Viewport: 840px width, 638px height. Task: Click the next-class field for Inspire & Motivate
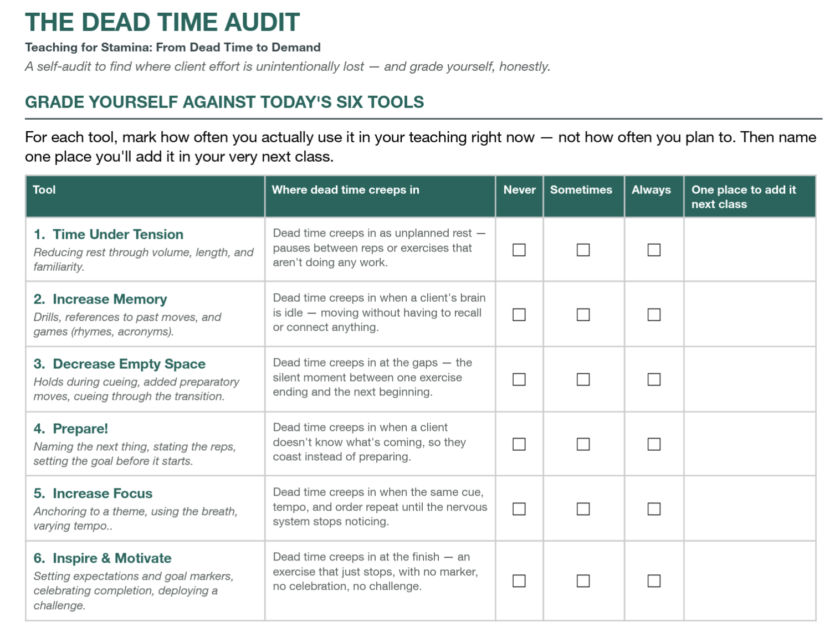pos(750,581)
